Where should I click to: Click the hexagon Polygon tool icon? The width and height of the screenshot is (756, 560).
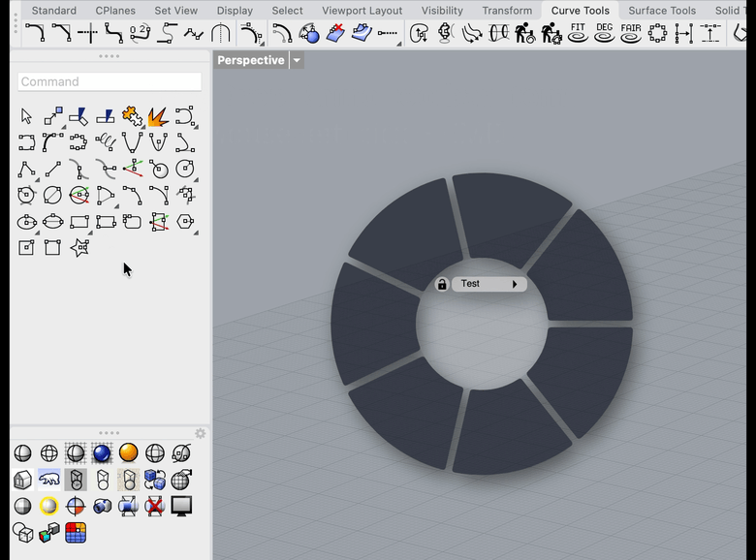(x=185, y=222)
